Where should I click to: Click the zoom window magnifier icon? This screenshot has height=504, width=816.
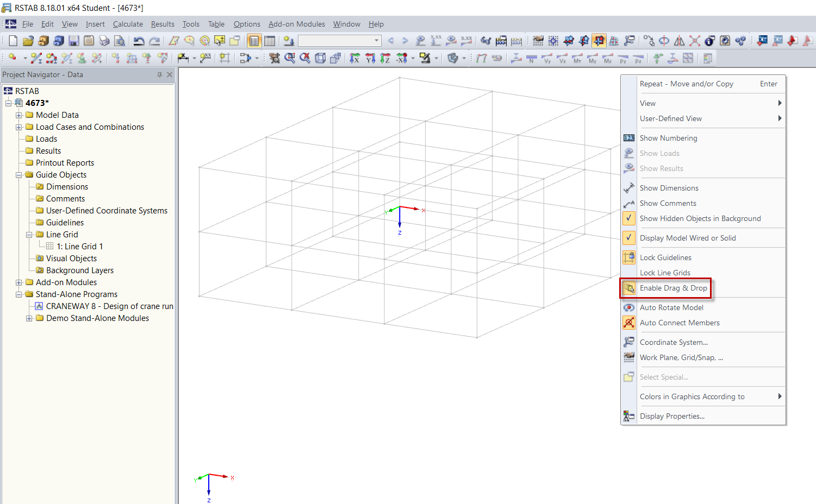click(x=290, y=58)
